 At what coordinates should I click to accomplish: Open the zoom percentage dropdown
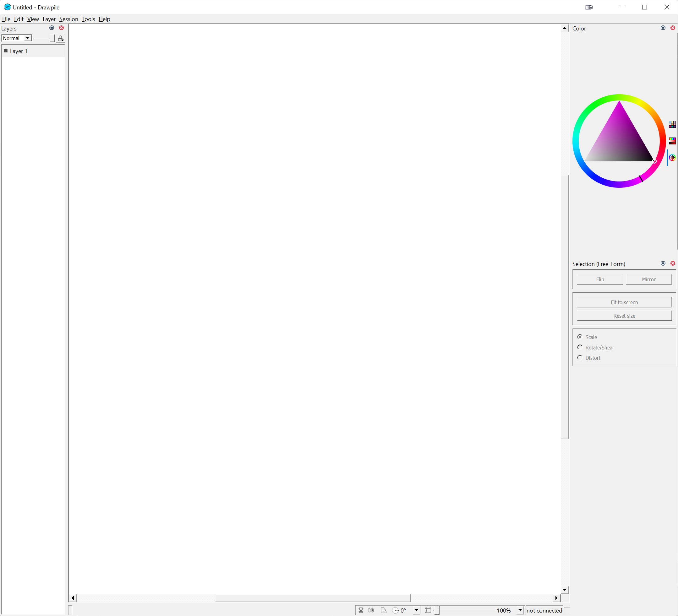click(520, 610)
